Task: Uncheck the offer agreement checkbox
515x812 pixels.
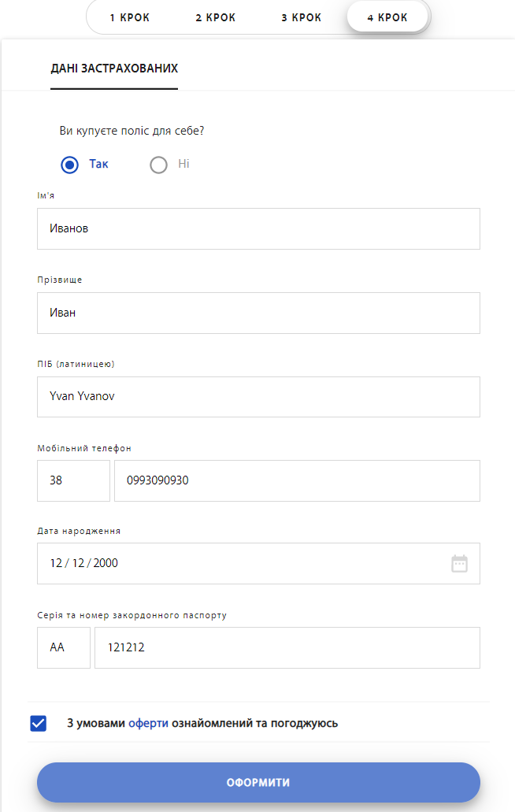Action: (x=39, y=723)
